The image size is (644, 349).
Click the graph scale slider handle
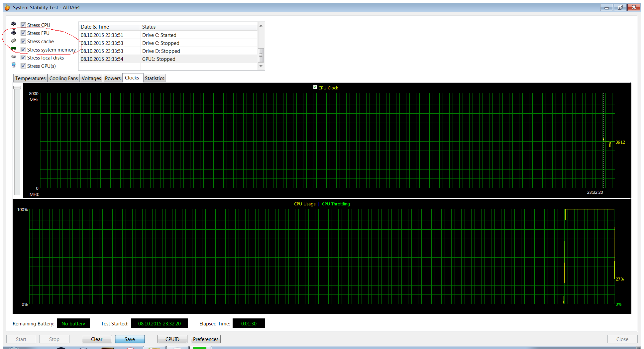[17, 87]
